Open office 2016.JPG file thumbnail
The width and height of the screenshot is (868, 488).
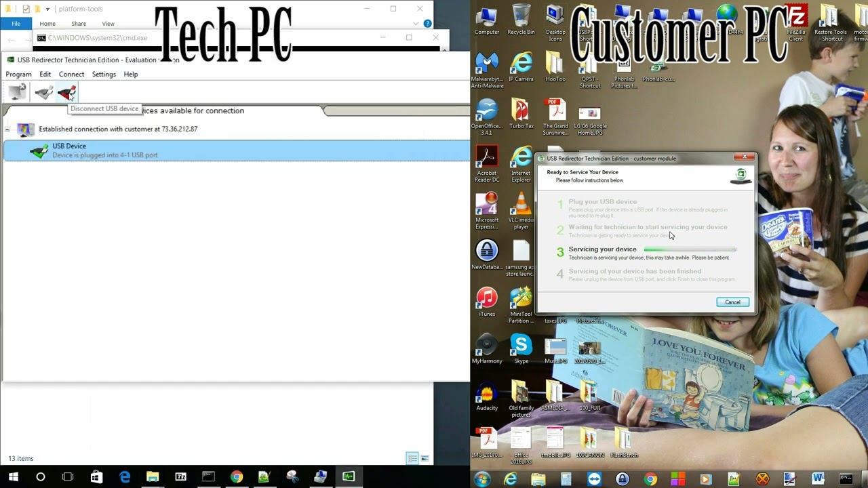click(x=521, y=445)
